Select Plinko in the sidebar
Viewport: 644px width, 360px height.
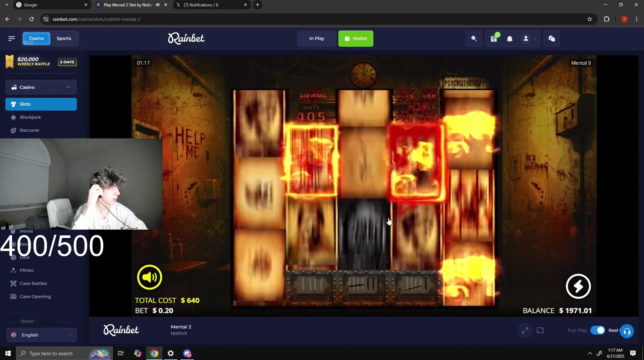point(41,270)
